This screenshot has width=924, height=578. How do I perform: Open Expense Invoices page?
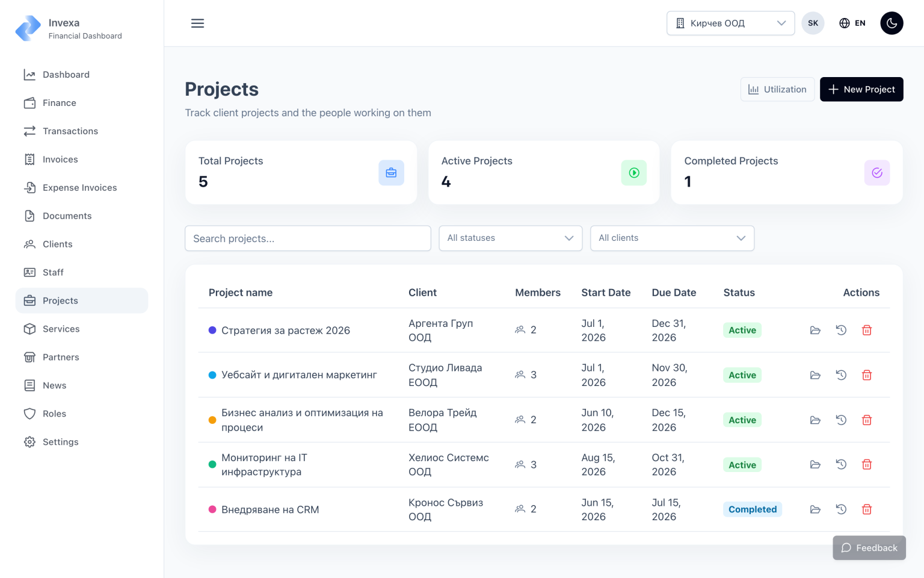click(82, 188)
